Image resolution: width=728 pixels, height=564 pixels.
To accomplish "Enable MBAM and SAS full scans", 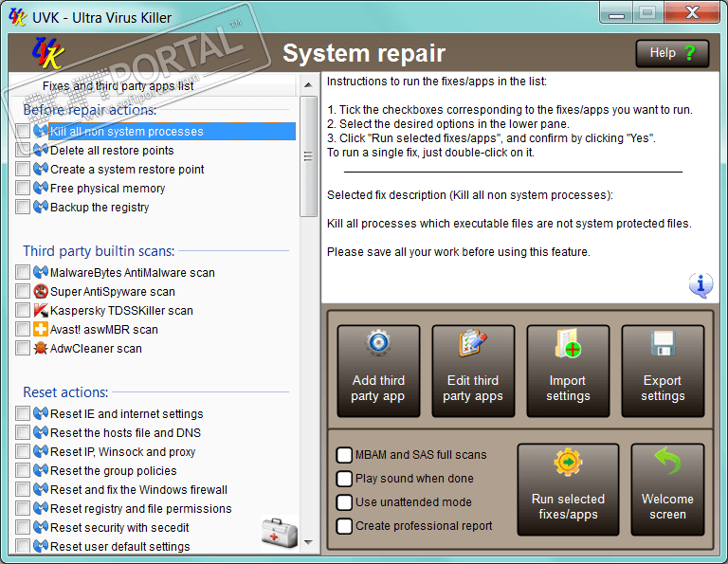I will point(344,455).
